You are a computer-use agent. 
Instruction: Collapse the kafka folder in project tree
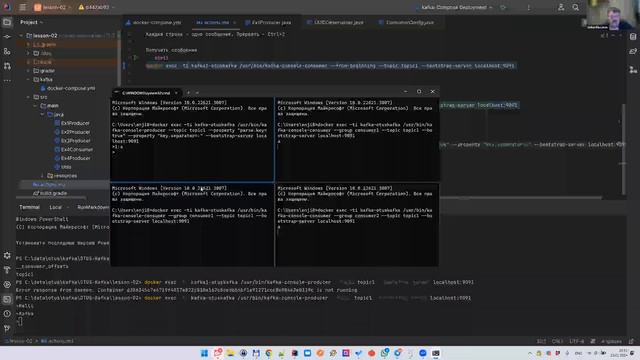28,80
